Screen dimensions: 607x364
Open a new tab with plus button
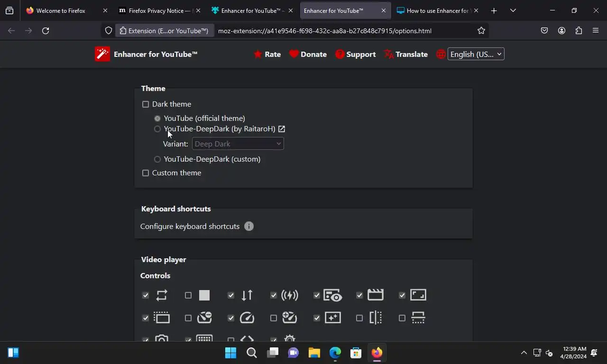pos(494,10)
